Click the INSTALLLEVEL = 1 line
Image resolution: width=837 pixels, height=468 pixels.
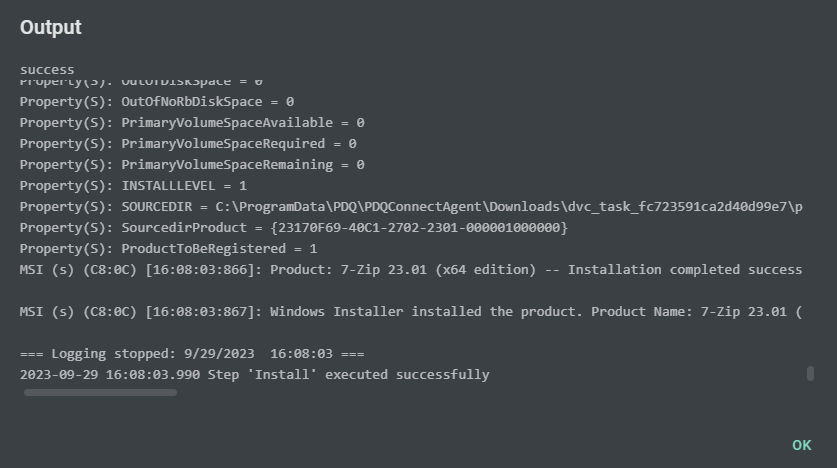(133, 186)
